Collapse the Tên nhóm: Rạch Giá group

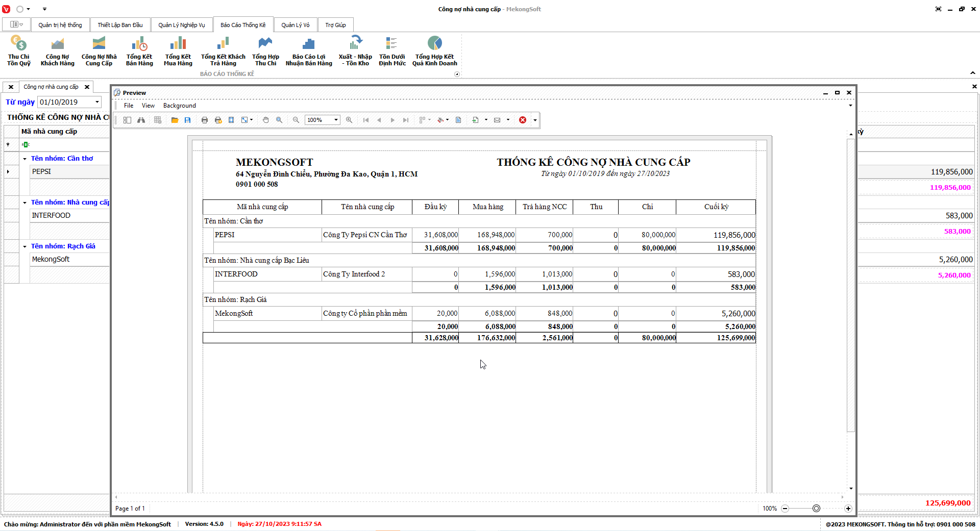(24, 246)
